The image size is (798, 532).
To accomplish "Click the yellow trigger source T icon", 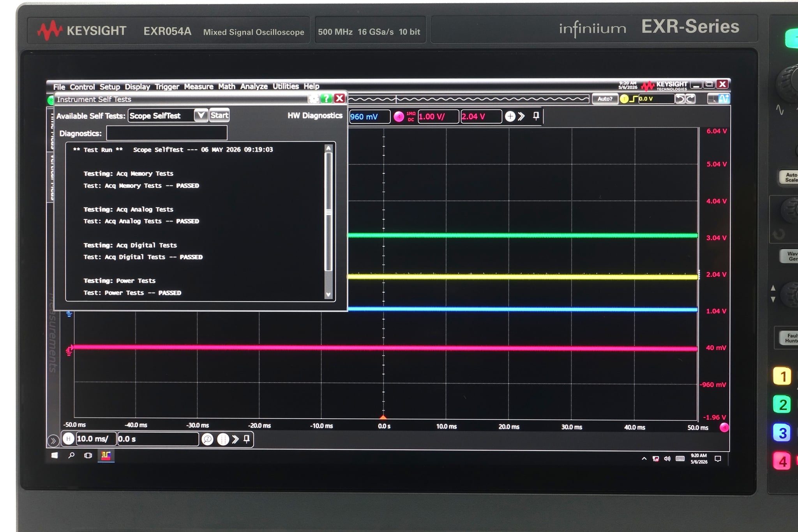I will (x=624, y=99).
